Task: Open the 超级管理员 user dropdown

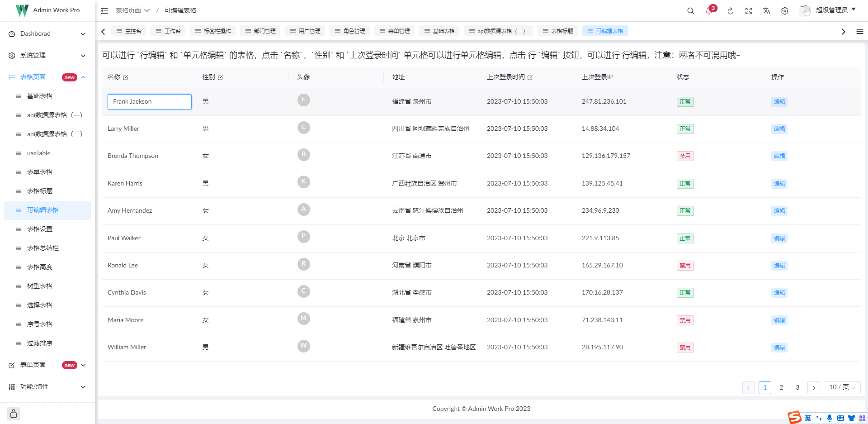Action: pos(832,10)
